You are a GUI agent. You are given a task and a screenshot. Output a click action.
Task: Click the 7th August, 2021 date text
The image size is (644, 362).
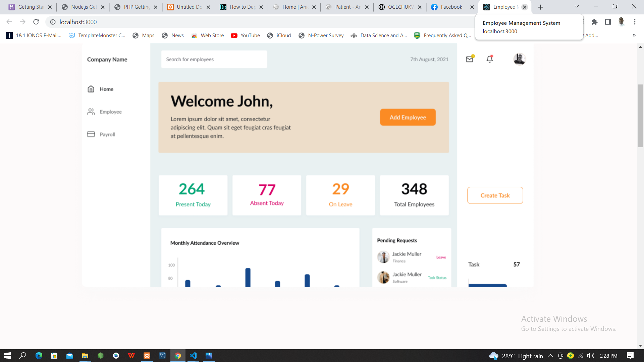pos(429,59)
